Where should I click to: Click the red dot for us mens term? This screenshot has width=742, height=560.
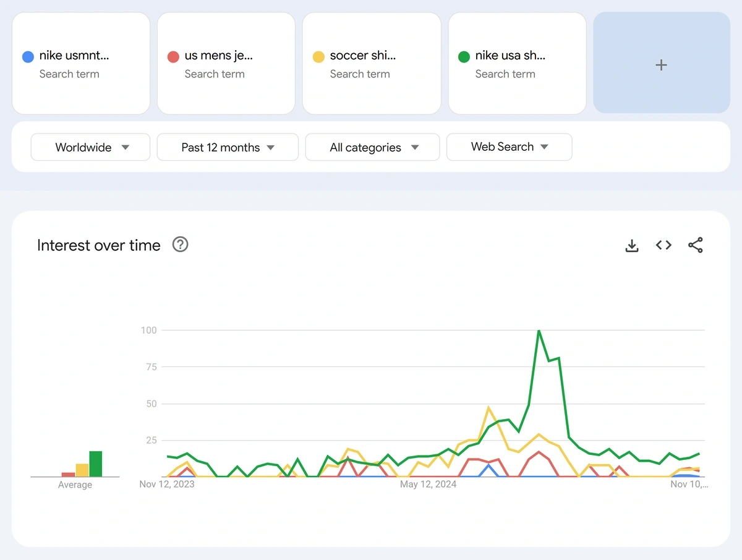(x=173, y=56)
